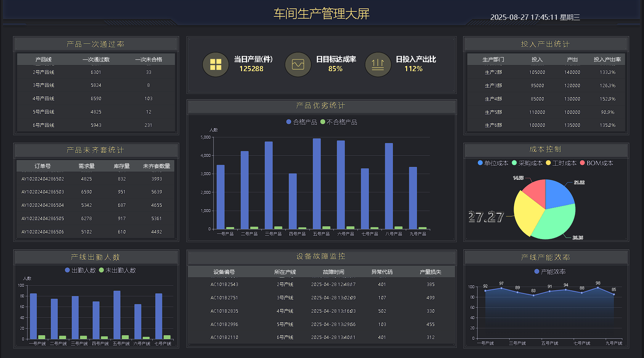644x358 pixels.
Task: Toggle 未出勤人数 legend item
Action: point(117,270)
